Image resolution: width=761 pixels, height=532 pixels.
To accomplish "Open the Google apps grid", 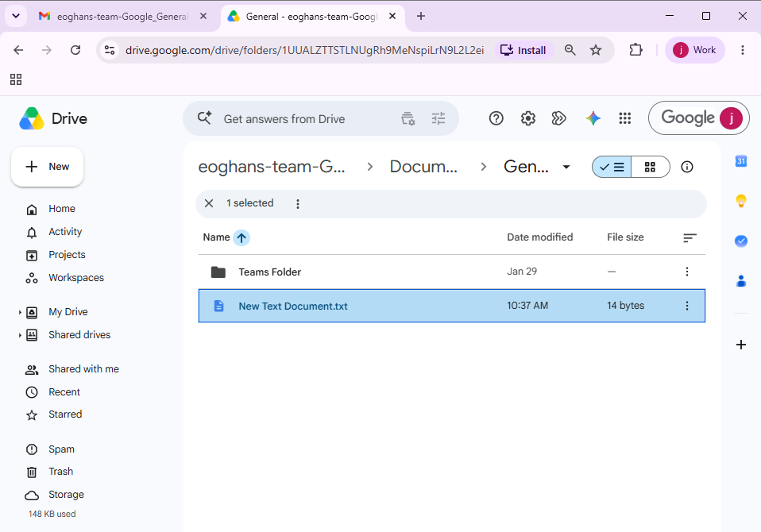I will pyautogui.click(x=625, y=118).
